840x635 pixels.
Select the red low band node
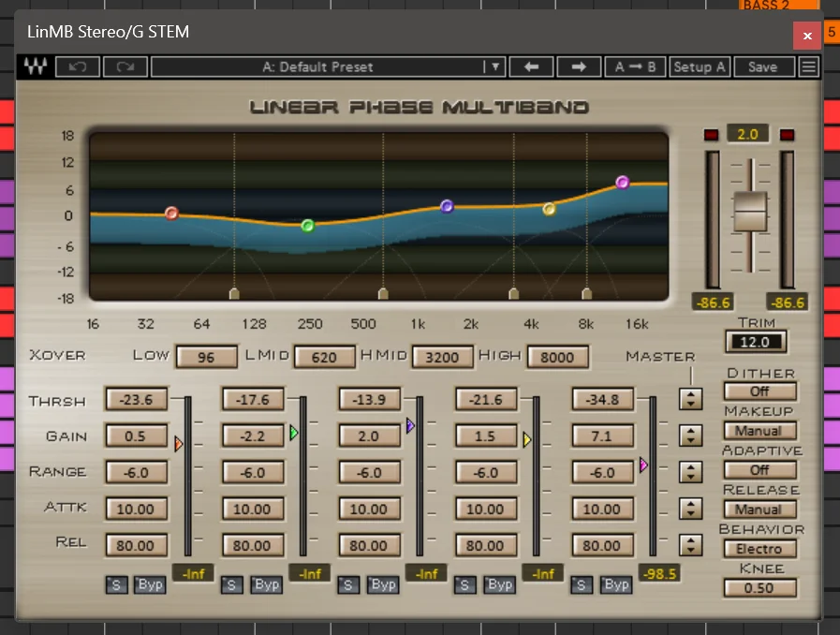click(x=171, y=214)
